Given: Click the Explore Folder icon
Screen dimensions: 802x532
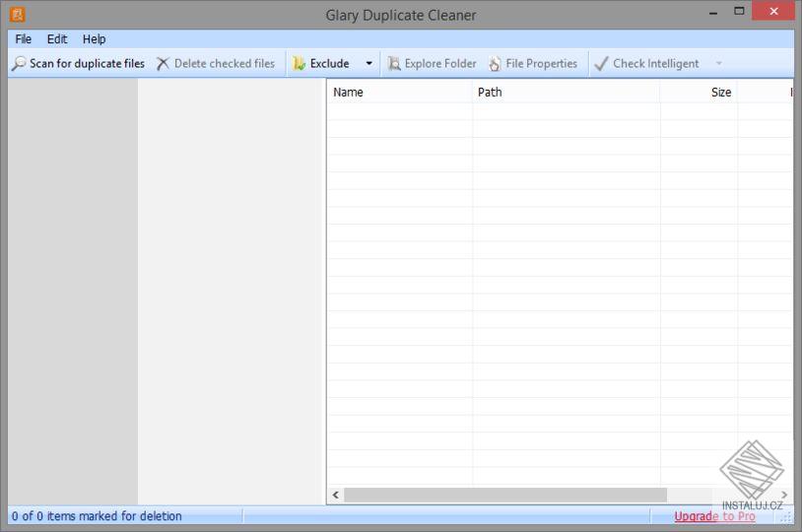Looking at the screenshot, I should tap(394, 63).
